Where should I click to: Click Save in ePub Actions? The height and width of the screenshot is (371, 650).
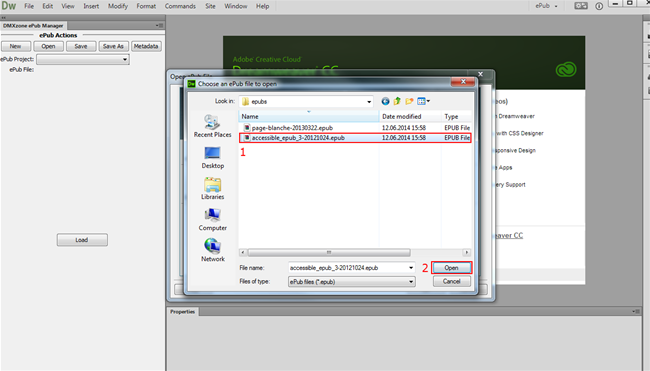point(81,46)
